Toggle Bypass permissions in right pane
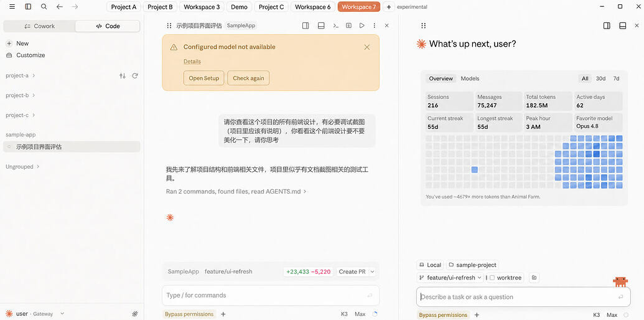Image resolution: width=644 pixels, height=320 pixels. [x=443, y=315]
